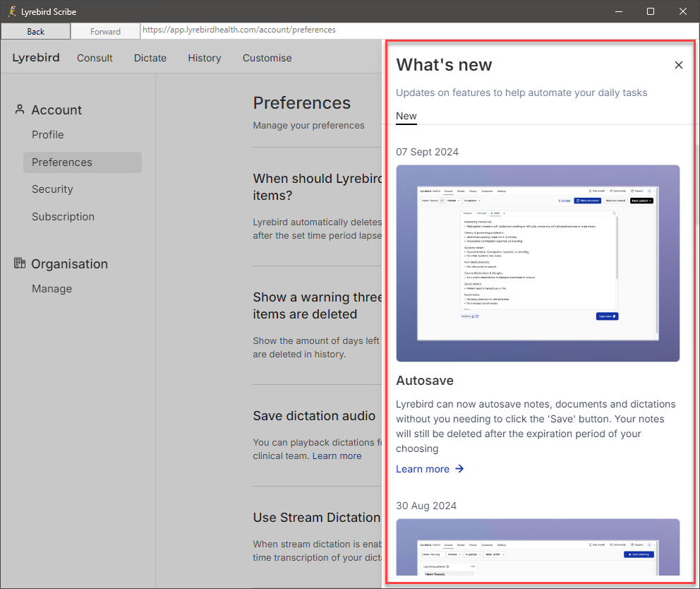Close the What's new panel
Viewport: 700px width, 589px height.
point(679,65)
